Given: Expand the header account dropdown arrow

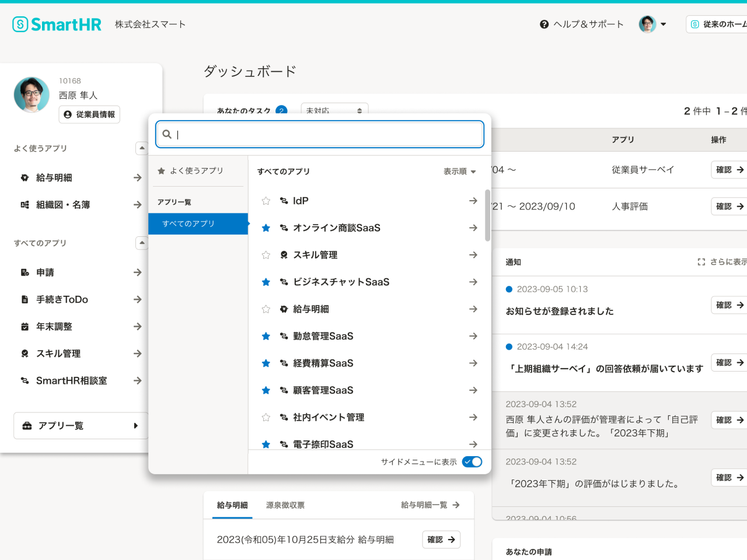Looking at the screenshot, I should pos(664,24).
